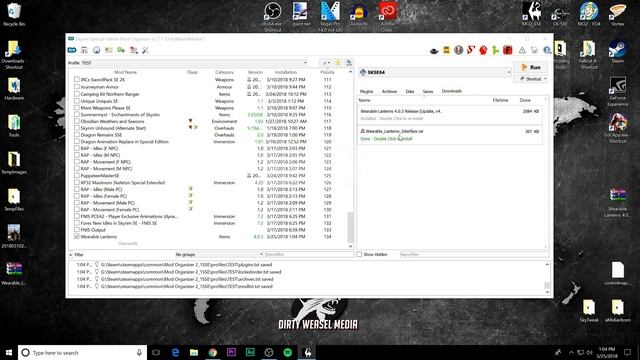Switch to the Archives tab
This screenshot has width=640, height=360.
point(389,91)
